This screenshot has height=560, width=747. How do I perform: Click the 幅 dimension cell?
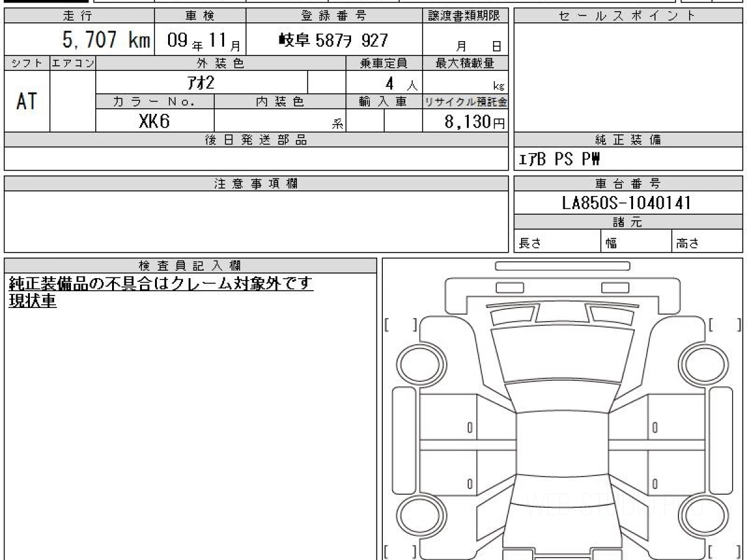[637, 242]
